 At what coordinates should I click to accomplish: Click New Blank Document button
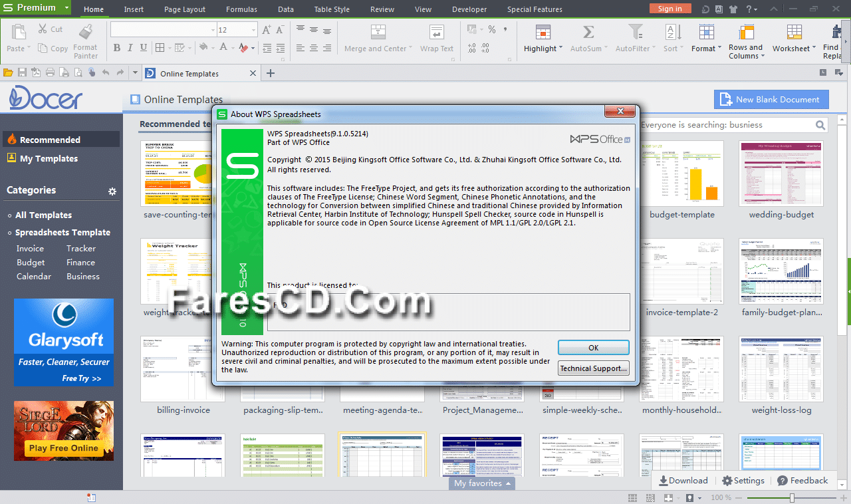click(771, 100)
